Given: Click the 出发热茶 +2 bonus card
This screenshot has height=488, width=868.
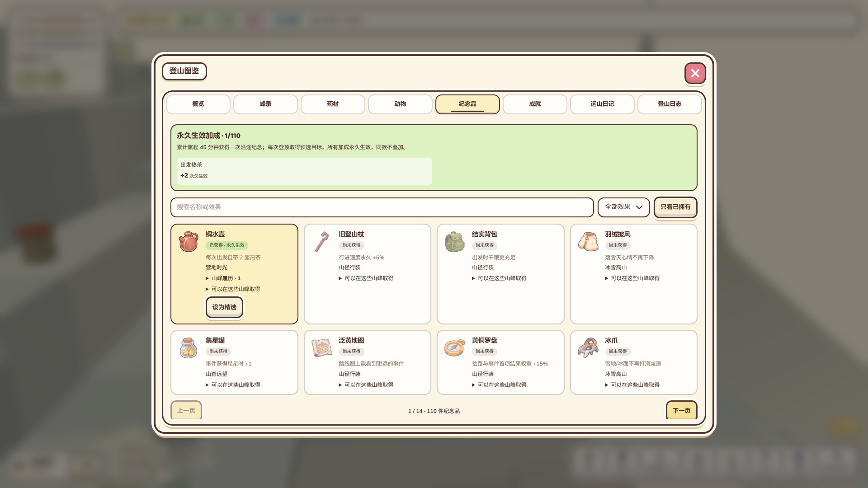Looking at the screenshot, I should tap(304, 171).
